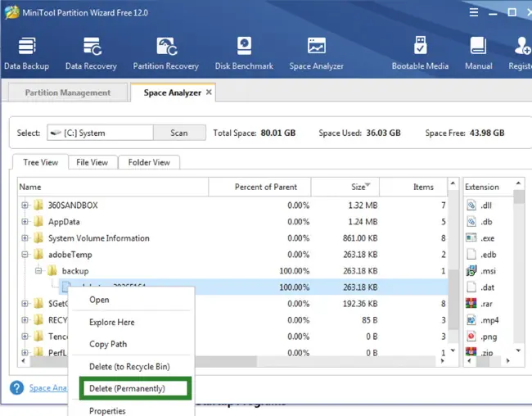The height and width of the screenshot is (416, 532).
Task: Click the extension list vertical scrollbar thumb
Action: click(519, 197)
